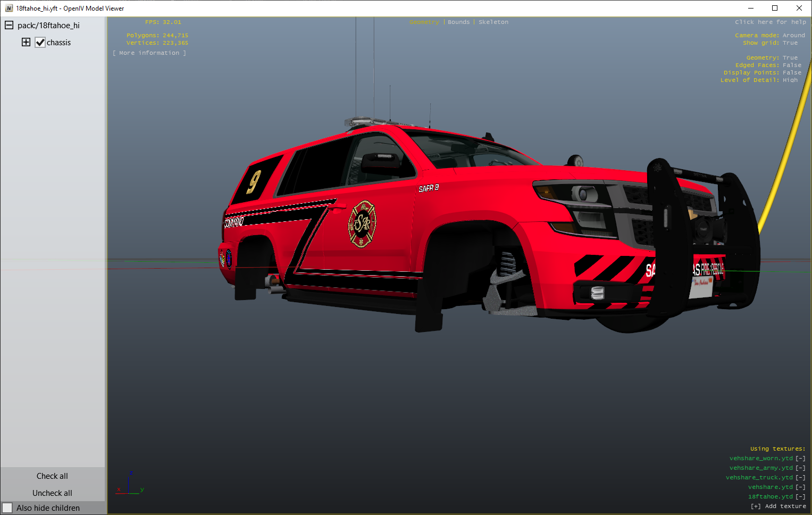
Task: Switch to the Bounds view tab
Action: (x=458, y=22)
